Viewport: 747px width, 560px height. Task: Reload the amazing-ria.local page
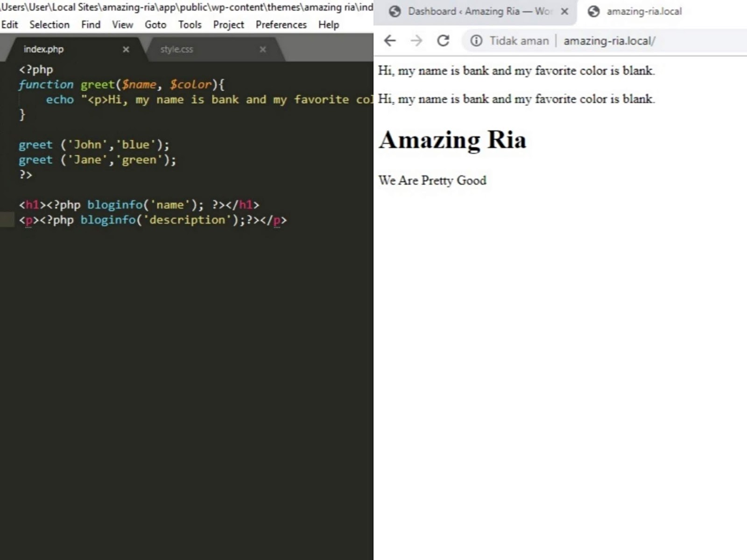pyautogui.click(x=443, y=41)
